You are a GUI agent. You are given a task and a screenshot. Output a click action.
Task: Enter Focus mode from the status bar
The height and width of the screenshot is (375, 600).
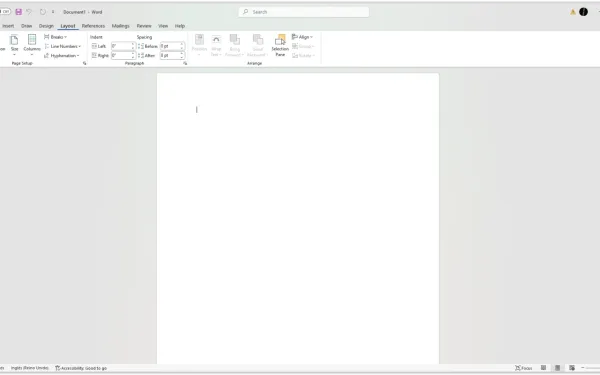point(523,368)
